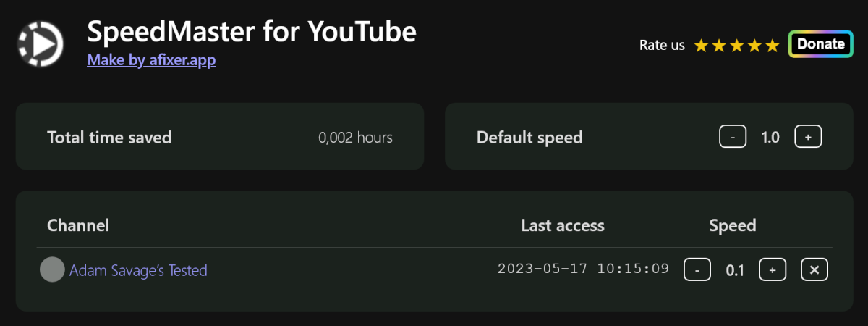This screenshot has height=326, width=868.
Task: Give a five-star rating via last star
Action: (773, 46)
